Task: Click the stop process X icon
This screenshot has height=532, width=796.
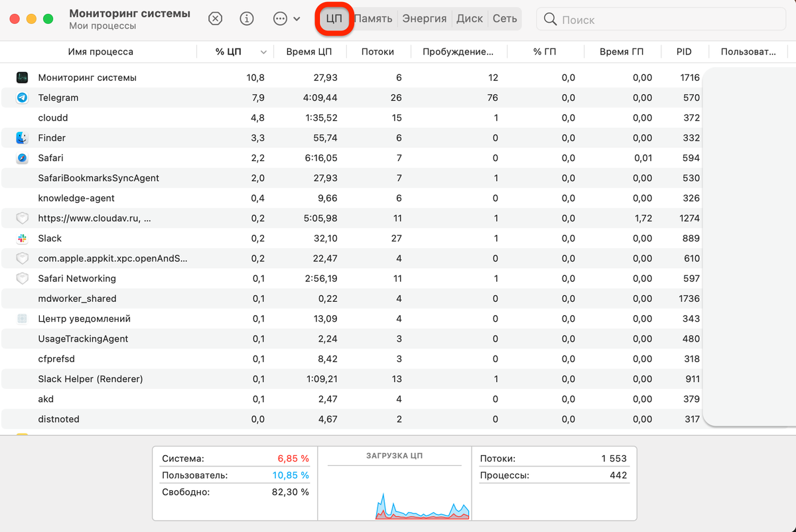Action: pyautogui.click(x=215, y=19)
